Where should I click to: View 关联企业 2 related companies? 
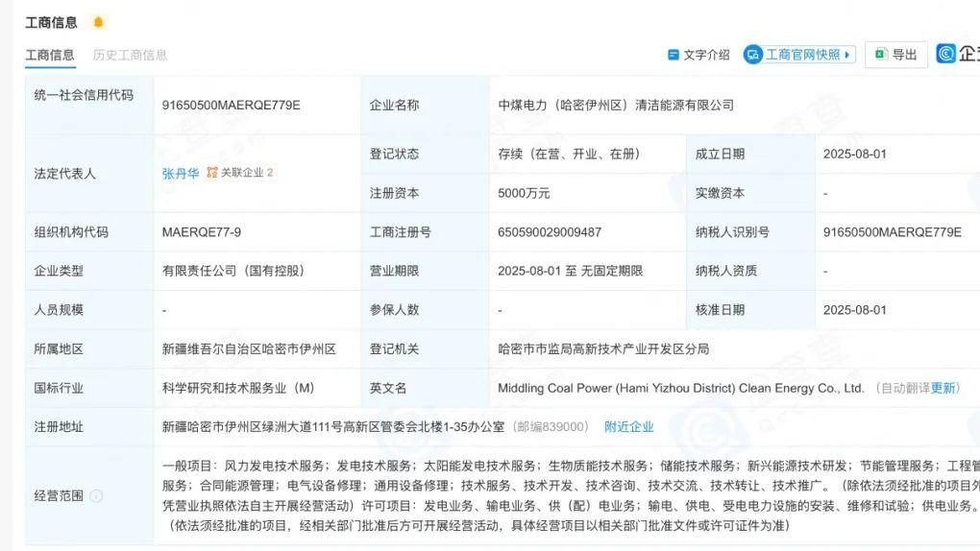click(x=247, y=173)
